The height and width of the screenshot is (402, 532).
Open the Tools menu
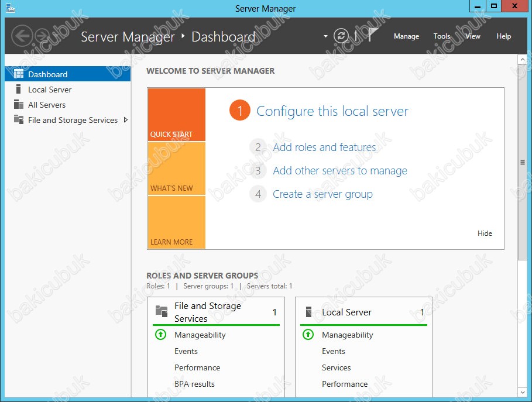tap(442, 36)
